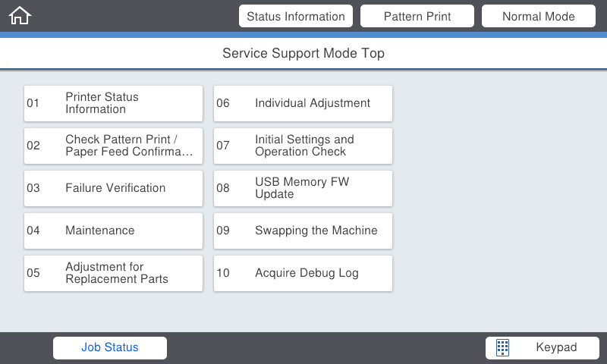Choose 07 Initial Settings and Operation Check
The height and width of the screenshot is (364, 607).
tap(303, 146)
